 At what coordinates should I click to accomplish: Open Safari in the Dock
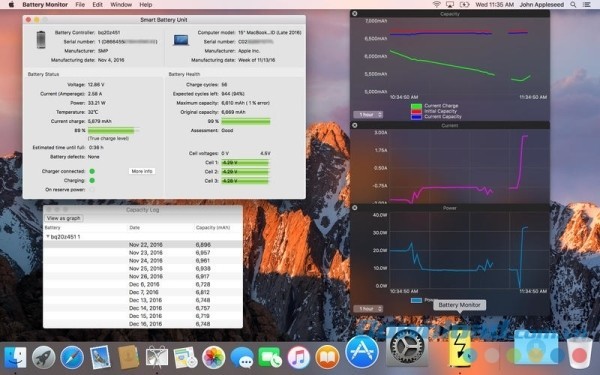(72, 357)
